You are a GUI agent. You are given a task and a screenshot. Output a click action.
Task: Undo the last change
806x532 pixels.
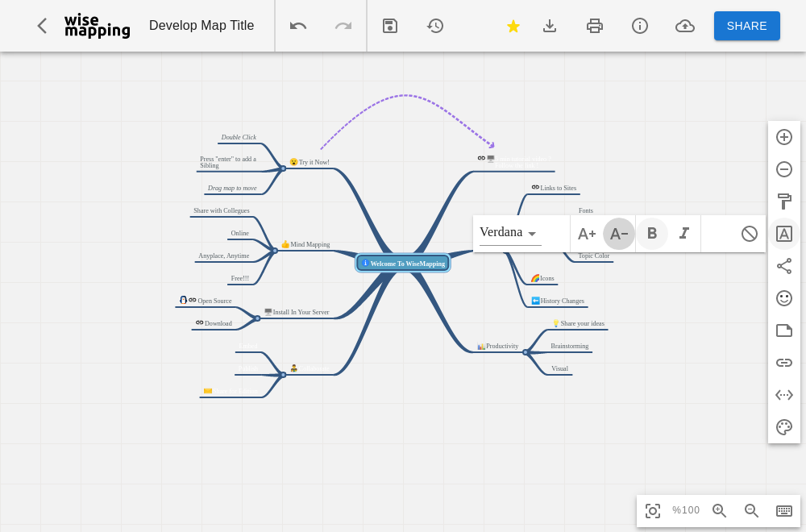pyautogui.click(x=298, y=26)
